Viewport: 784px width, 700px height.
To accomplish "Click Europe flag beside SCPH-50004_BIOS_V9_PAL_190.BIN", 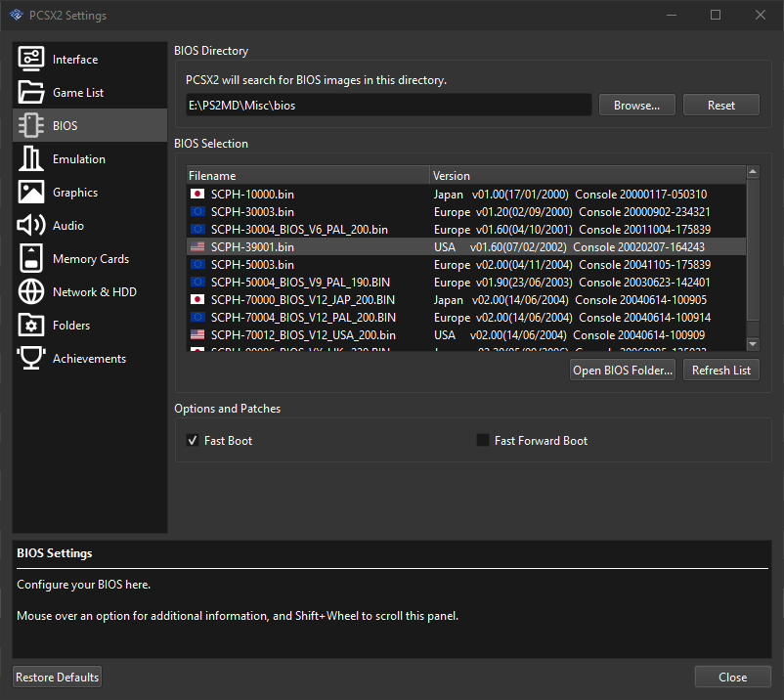I will 197,282.
